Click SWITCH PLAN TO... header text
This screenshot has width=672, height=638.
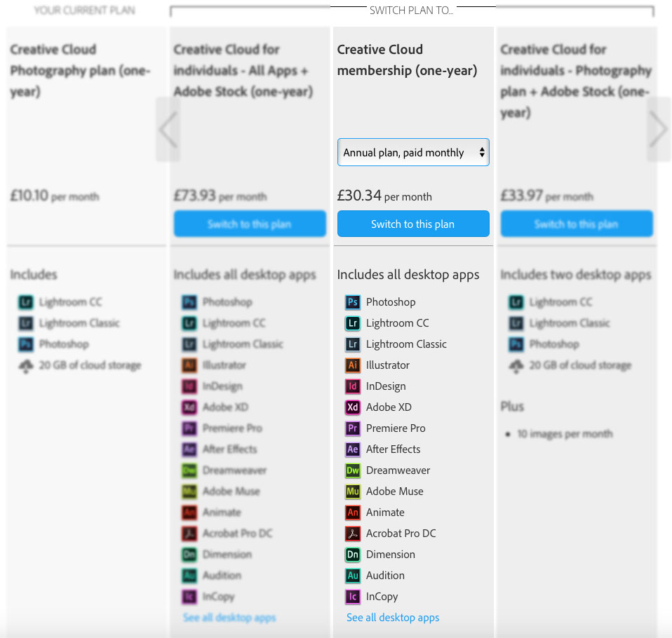(412, 11)
